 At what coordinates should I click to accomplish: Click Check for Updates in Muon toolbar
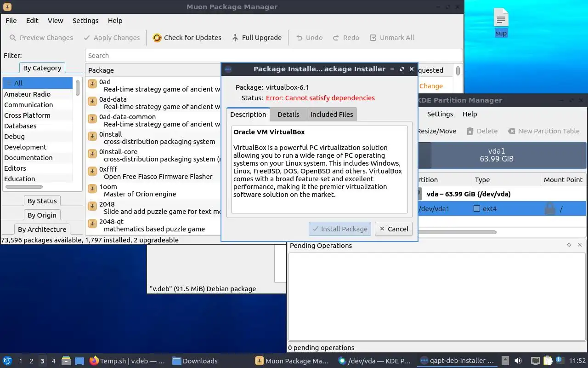point(187,38)
